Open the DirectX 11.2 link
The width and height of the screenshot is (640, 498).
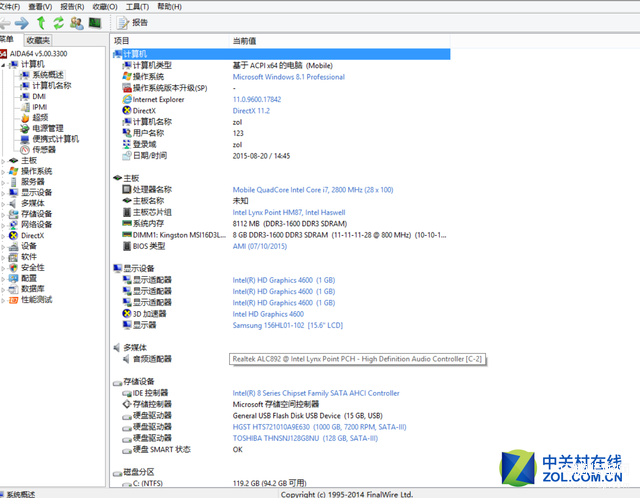[251, 111]
